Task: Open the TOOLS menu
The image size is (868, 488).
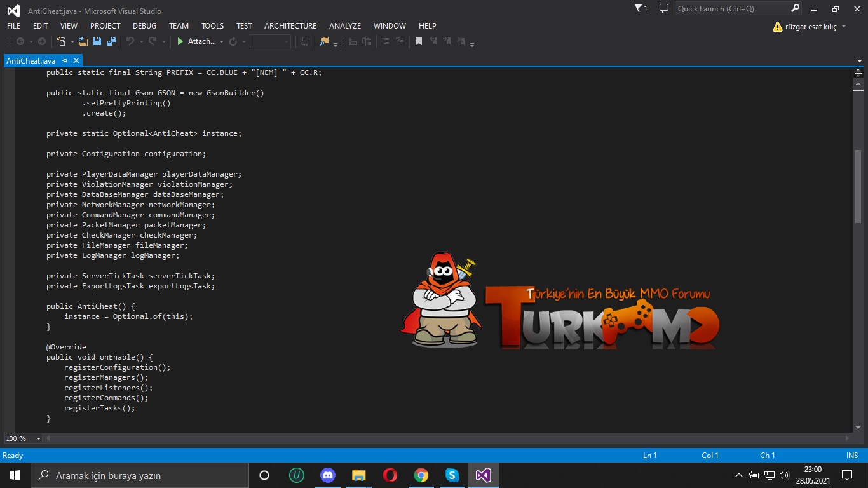Action: pyautogui.click(x=212, y=26)
